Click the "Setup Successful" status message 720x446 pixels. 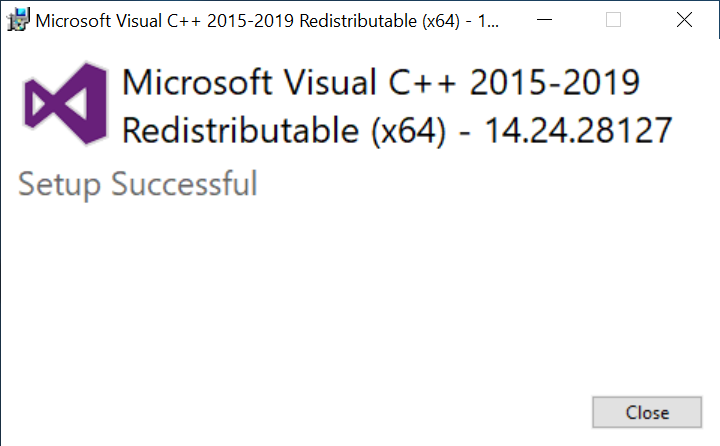138,184
